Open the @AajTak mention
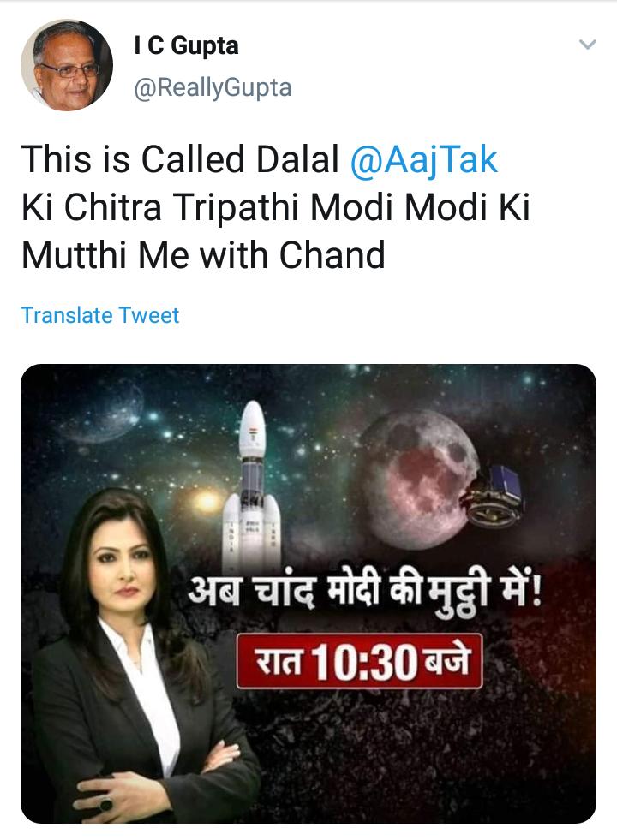This screenshot has width=617, height=840. (x=424, y=159)
